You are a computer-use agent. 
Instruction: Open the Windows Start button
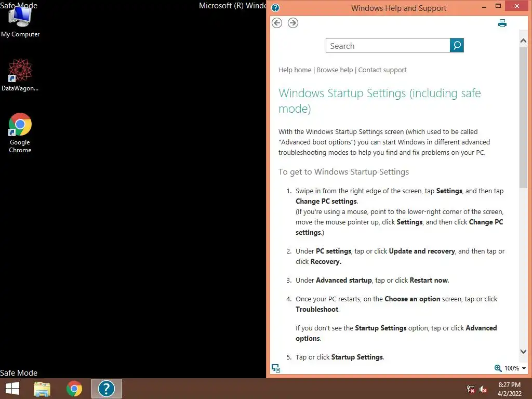[12, 389]
